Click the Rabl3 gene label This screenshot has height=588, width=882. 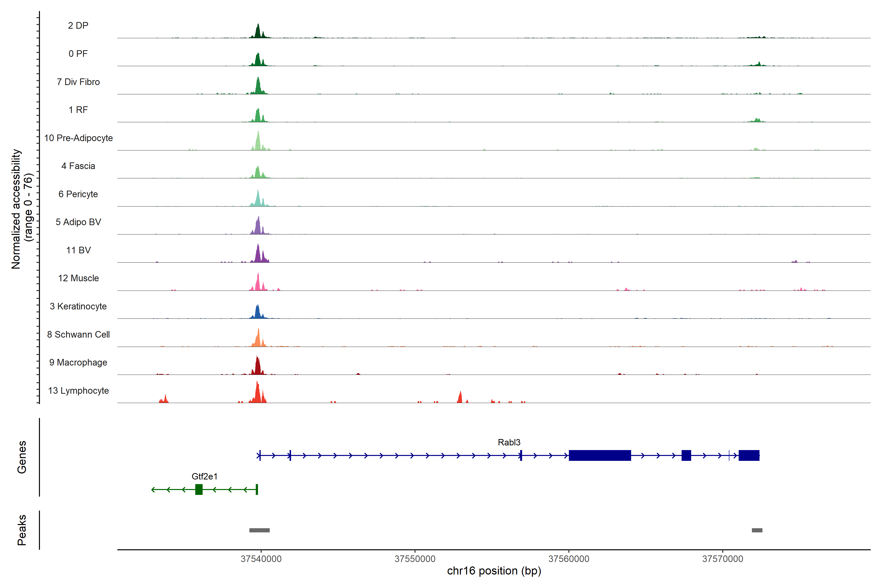coord(509,442)
